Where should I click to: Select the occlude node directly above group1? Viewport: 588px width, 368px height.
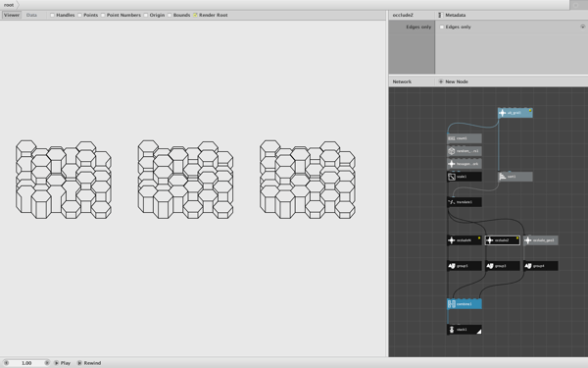click(465, 240)
